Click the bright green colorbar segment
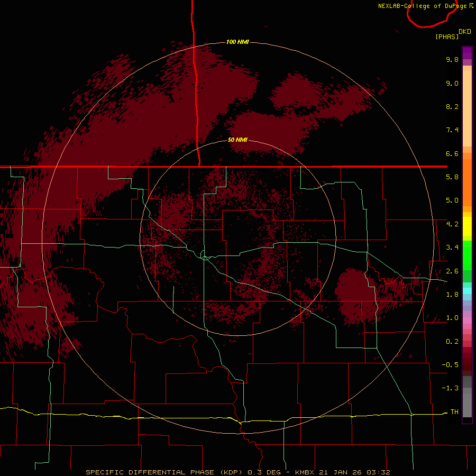476x476 pixels. tap(467, 255)
